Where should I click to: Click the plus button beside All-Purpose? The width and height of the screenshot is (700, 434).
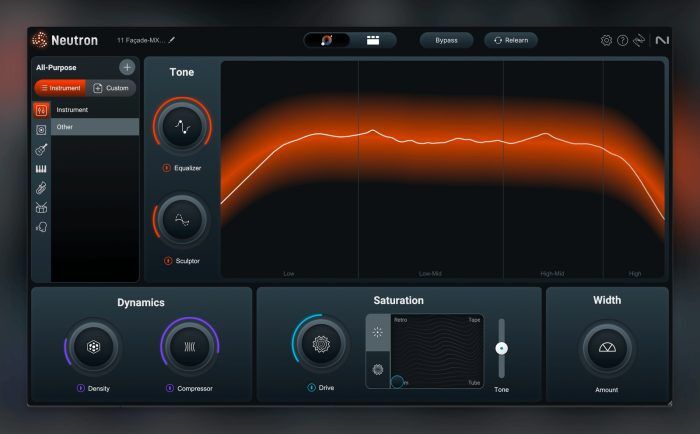coord(127,67)
